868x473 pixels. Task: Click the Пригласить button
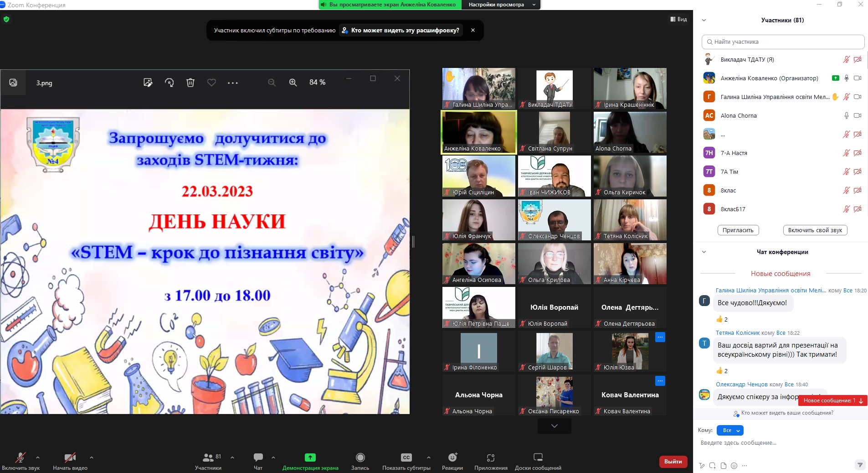click(738, 230)
